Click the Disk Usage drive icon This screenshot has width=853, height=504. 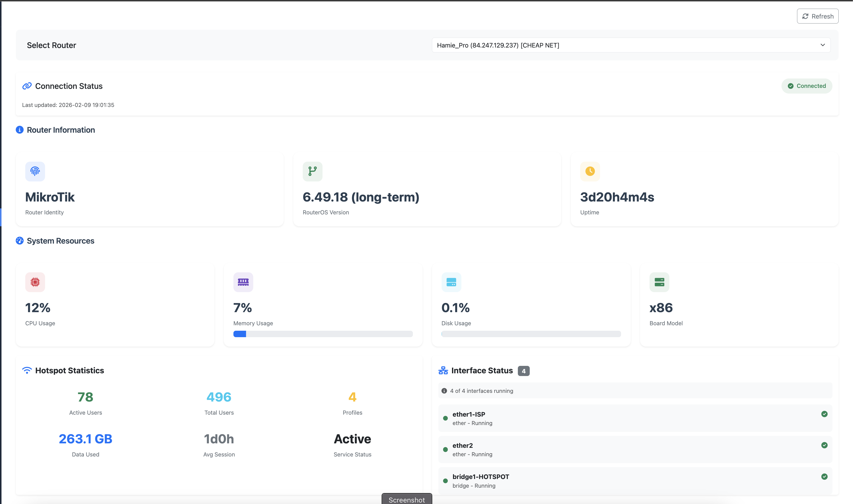point(451,282)
